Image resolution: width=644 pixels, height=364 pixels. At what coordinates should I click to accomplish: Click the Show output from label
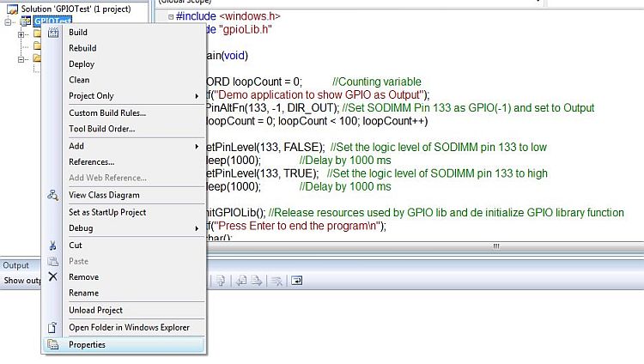pyautogui.click(x=22, y=281)
